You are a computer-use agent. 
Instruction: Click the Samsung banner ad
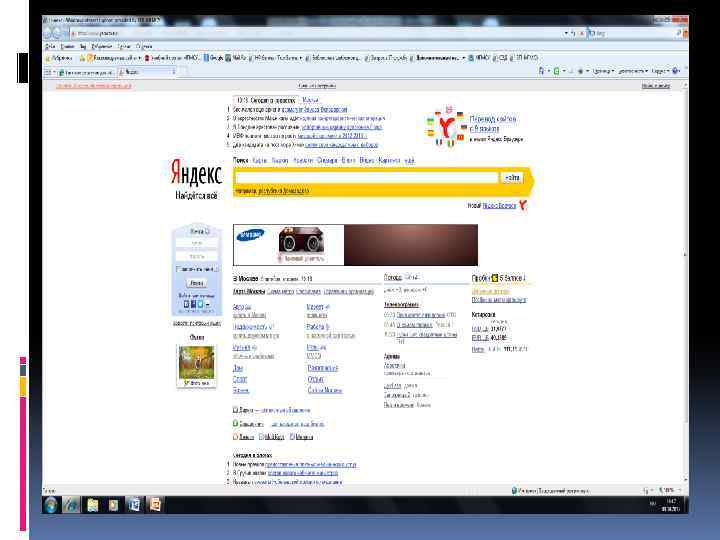pyautogui.click(x=355, y=245)
